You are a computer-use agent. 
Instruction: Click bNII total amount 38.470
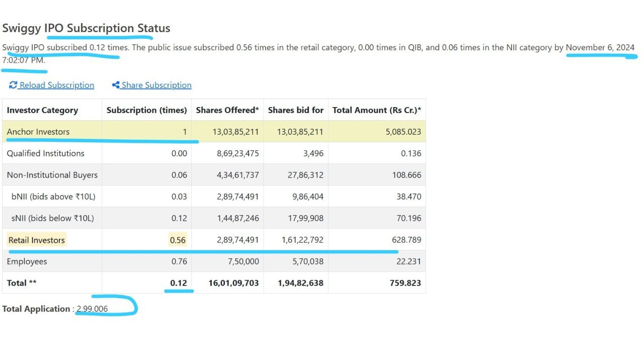click(409, 197)
